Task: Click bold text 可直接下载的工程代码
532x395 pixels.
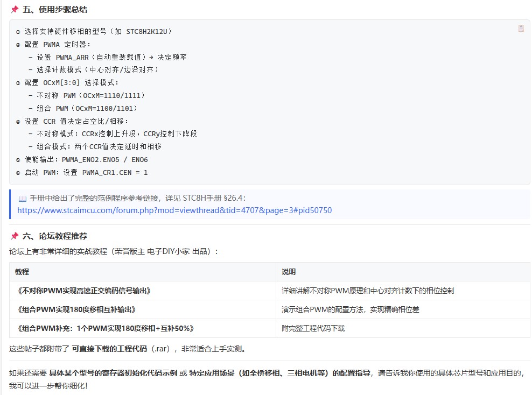Action: pyautogui.click(x=109, y=349)
